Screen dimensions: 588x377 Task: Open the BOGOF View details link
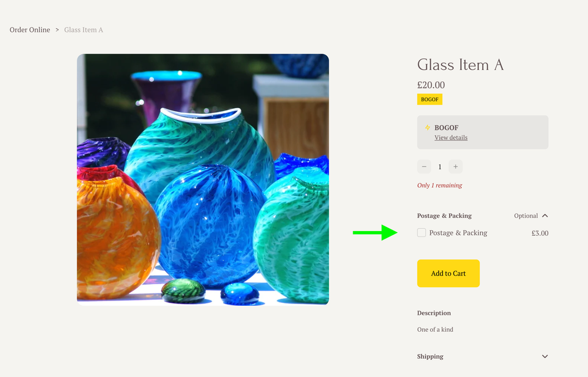[451, 138]
